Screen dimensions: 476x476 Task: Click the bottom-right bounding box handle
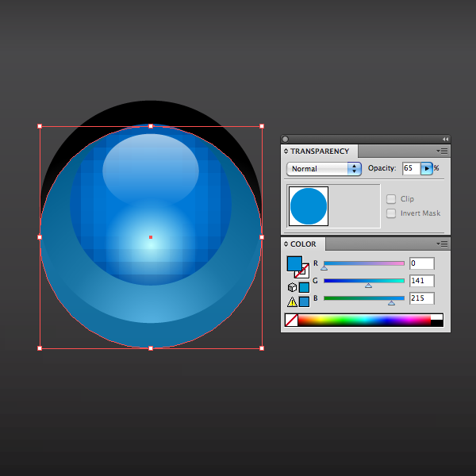coord(262,348)
